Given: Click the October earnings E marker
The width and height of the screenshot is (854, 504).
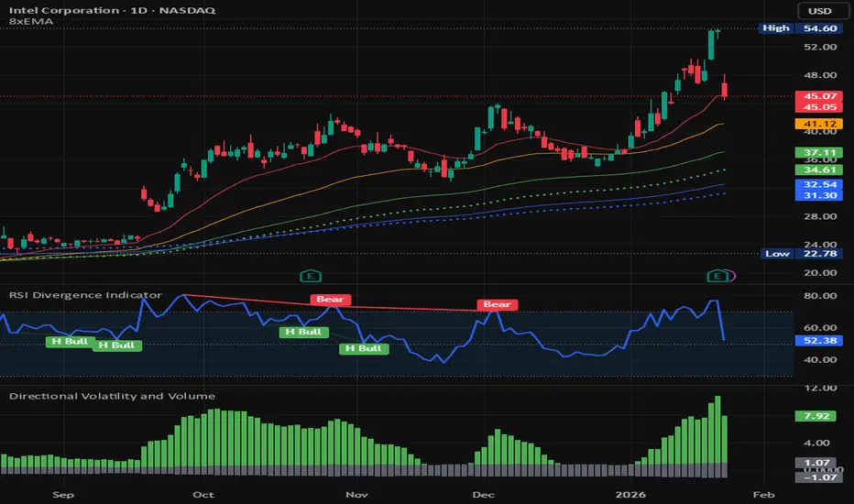Looking at the screenshot, I should pos(311,276).
